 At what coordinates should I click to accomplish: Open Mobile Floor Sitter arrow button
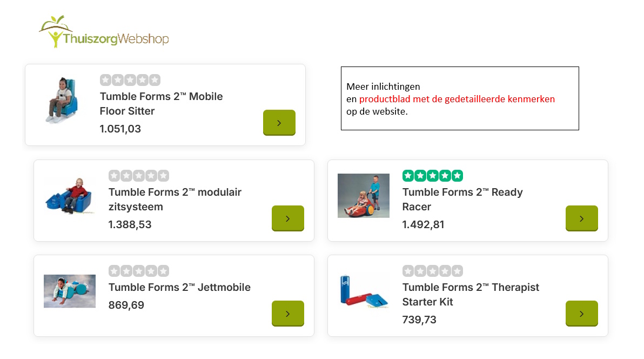point(279,123)
